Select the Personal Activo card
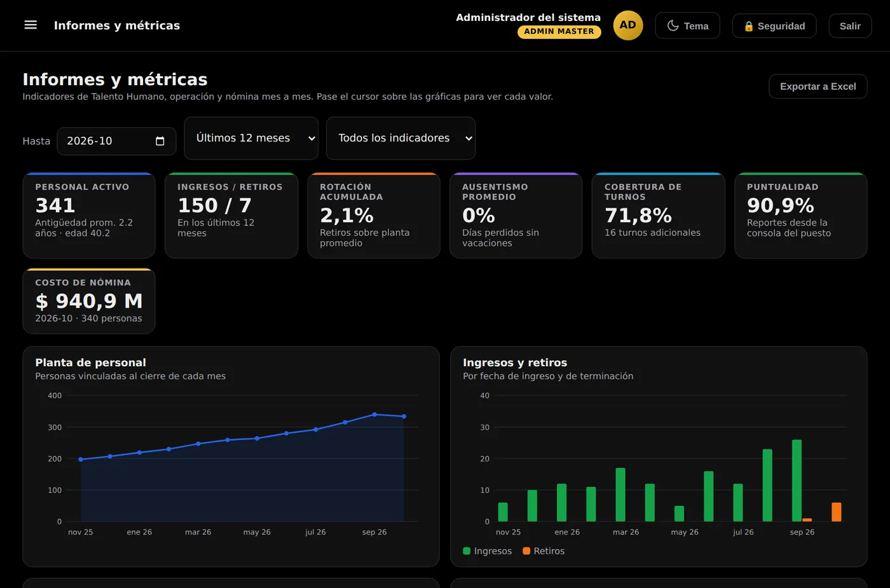 [x=89, y=215]
